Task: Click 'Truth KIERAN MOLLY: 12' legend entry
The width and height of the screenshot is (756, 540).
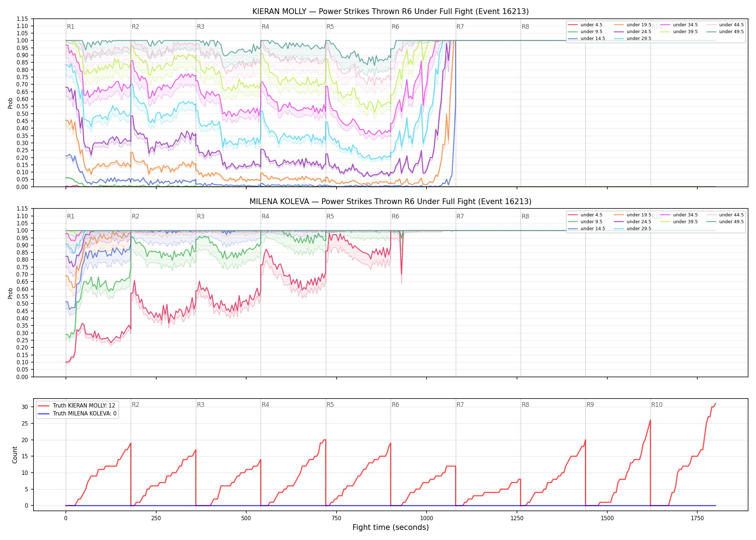Action: pos(77,406)
